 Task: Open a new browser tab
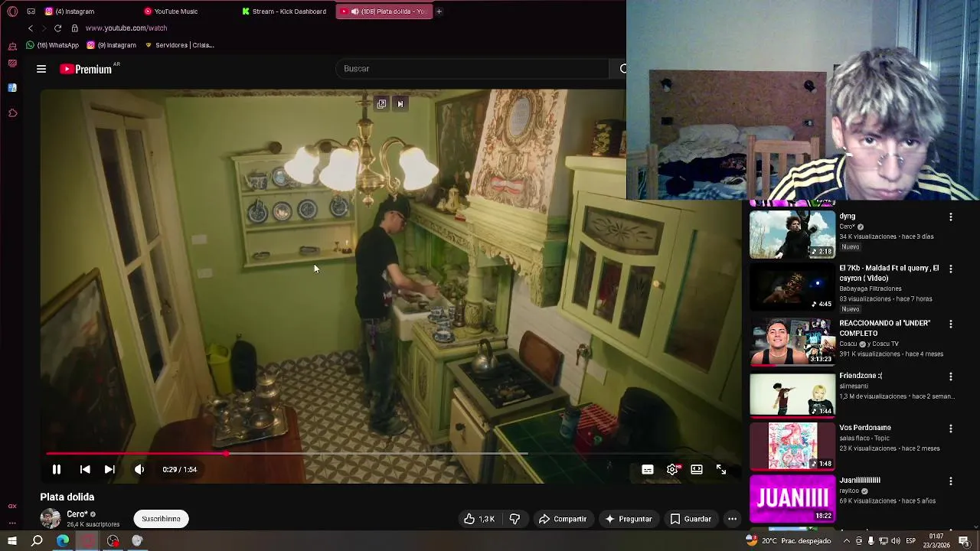[439, 11]
